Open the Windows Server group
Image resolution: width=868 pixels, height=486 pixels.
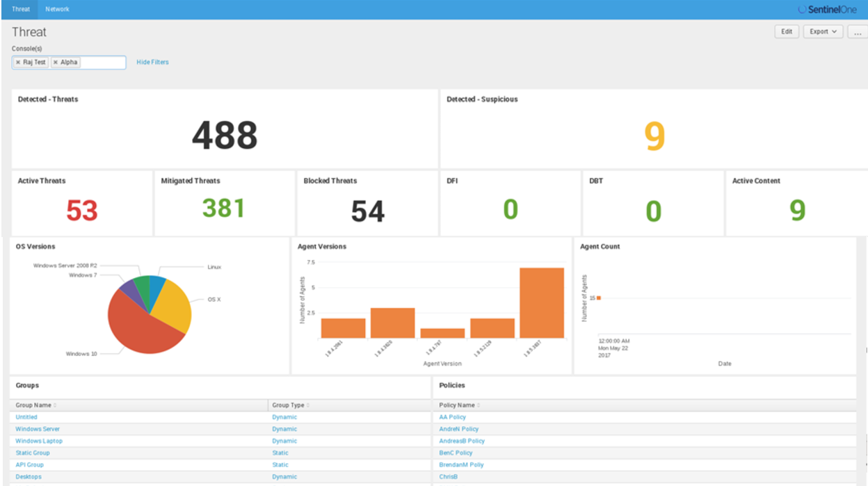coord(38,430)
